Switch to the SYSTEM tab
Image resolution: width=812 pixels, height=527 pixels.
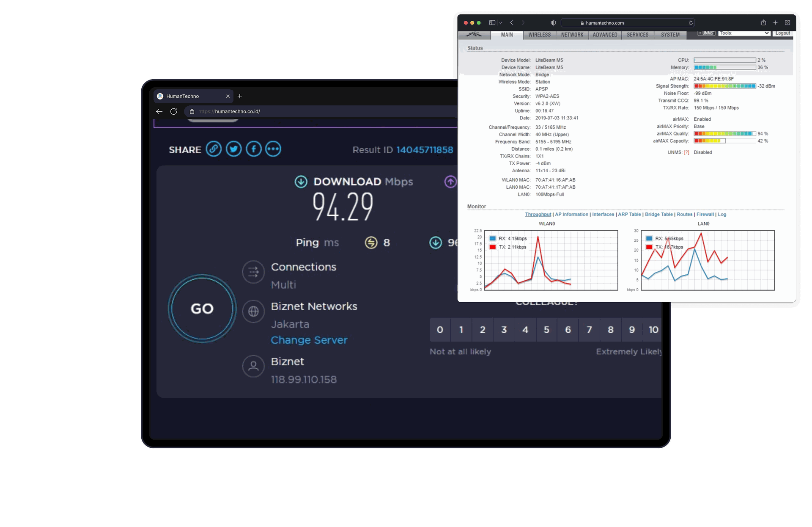pos(670,35)
